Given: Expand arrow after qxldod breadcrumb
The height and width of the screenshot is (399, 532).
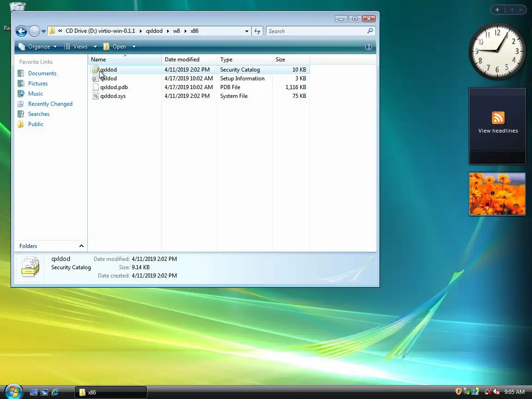Looking at the screenshot, I should point(168,31).
